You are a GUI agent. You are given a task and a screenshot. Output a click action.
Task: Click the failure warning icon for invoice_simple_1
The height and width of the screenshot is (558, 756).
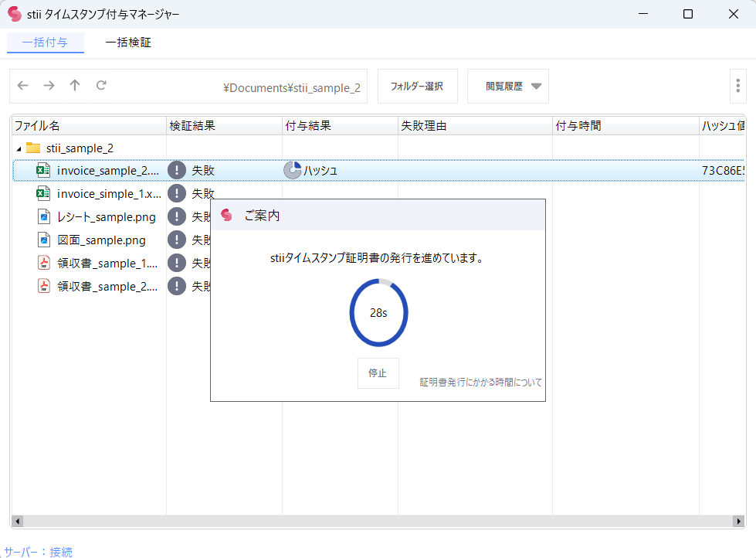[177, 193]
